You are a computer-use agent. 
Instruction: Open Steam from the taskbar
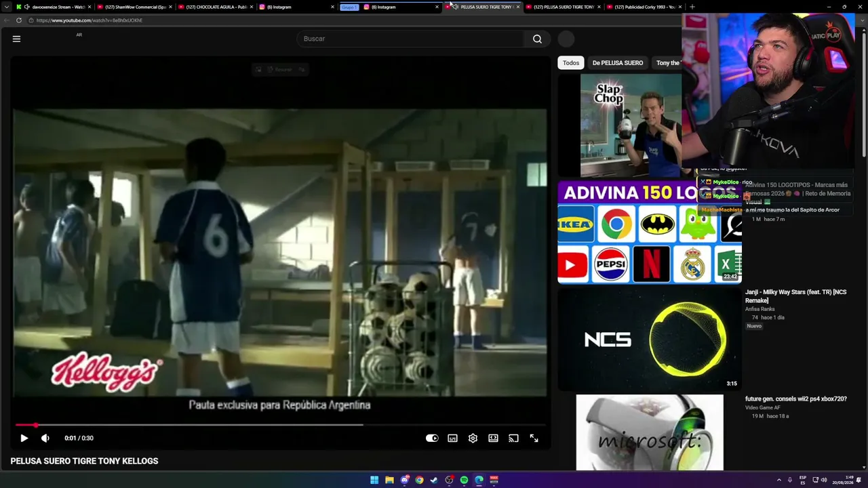point(434,480)
